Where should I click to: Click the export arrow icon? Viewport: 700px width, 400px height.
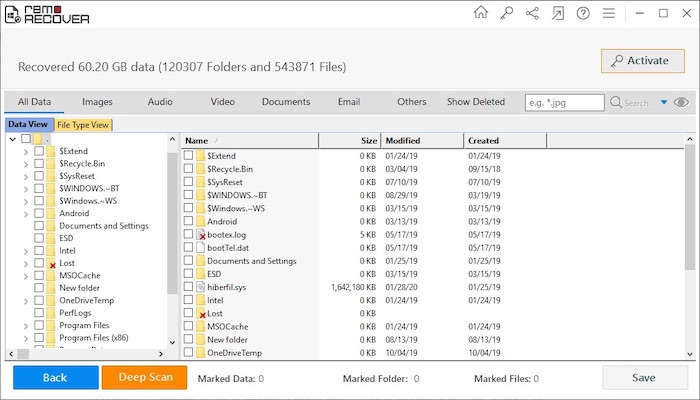557,13
